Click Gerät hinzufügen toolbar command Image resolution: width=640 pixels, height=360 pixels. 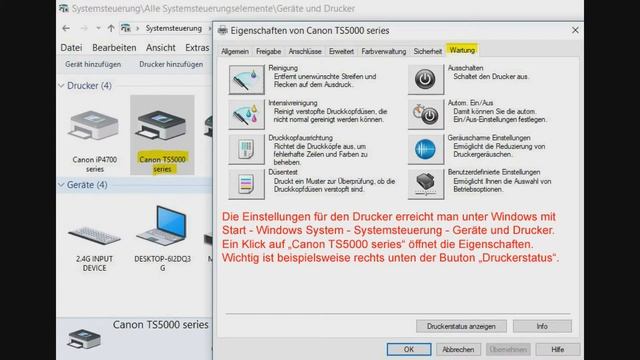pos(93,64)
